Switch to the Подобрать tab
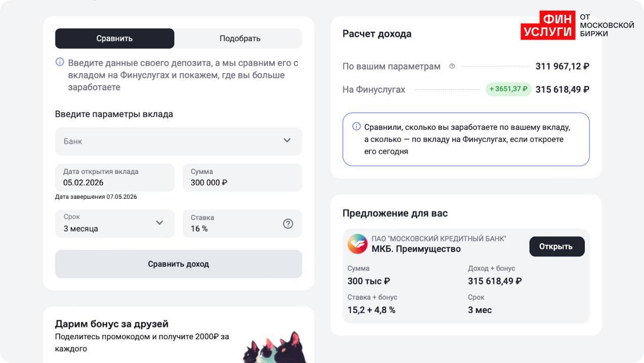Image resolution: width=644 pixels, height=363 pixels. click(240, 39)
